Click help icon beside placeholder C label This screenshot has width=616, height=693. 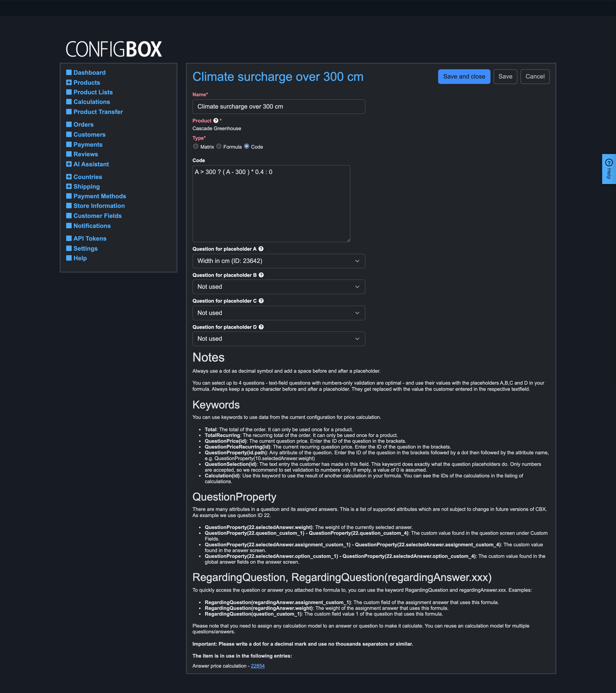click(x=261, y=301)
